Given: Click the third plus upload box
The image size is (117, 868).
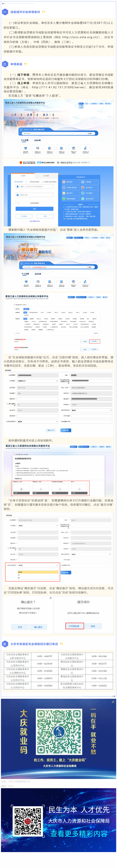Looking at the screenshot, I should [x=60, y=489].
